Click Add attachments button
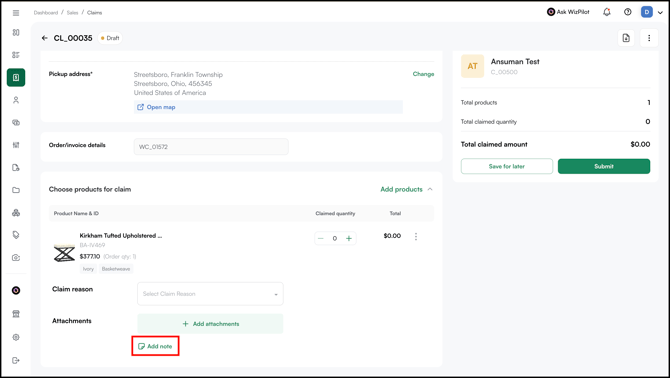 point(210,324)
